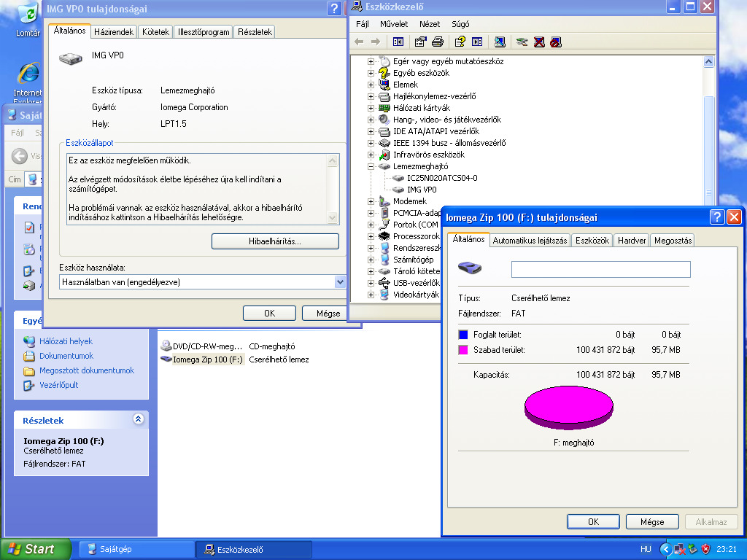Viewport: 747px width, 560px height.
Task: Open the Fájl menu in Eszközkezelő
Action: pyautogui.click(x=362, y=24)
